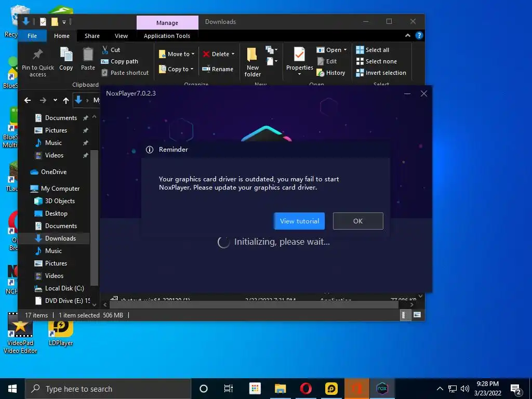Open the Move to dropdown
This screenshot has height=399, width=532.
(x=177, y=54)
